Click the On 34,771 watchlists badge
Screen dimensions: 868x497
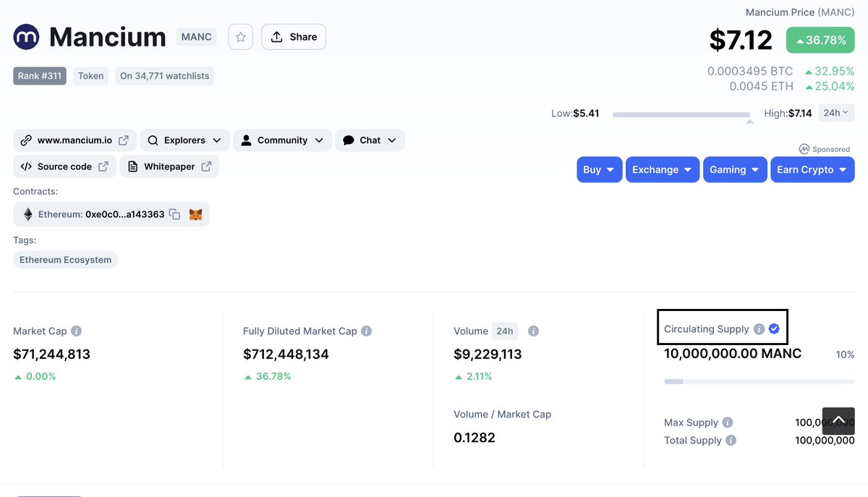click(x=164, y=76)
